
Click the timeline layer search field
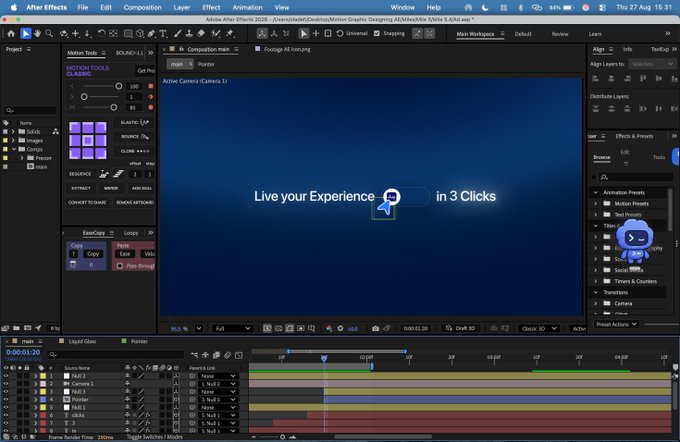point(116,355)
